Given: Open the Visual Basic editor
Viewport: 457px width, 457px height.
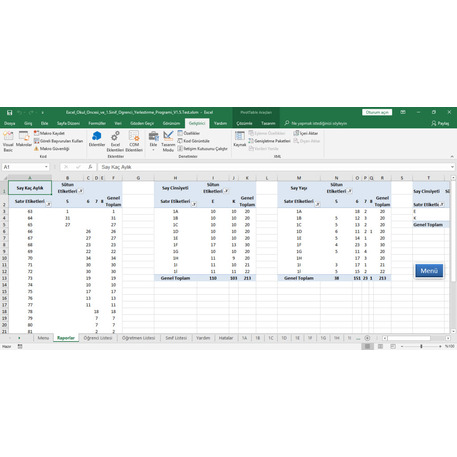Looking at the screenshot, I should 8,141.
